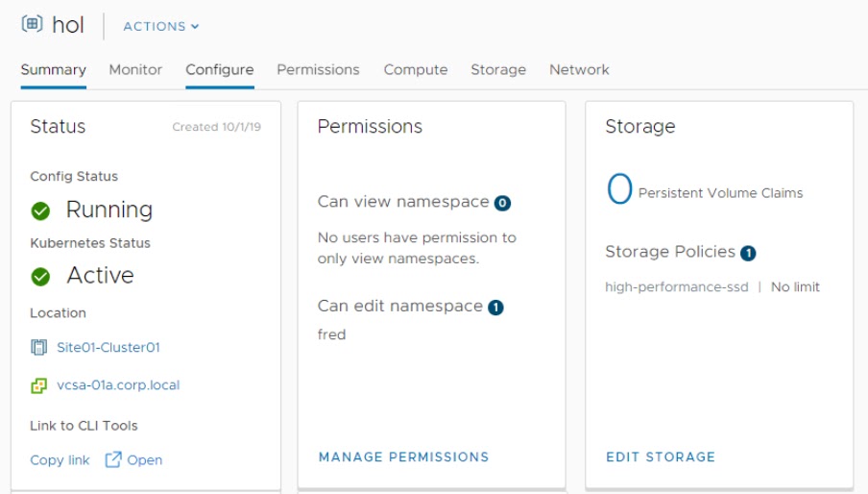The image size is (868, 494).
Task: Click the green Running status checkmark
Action: [40, 210]
